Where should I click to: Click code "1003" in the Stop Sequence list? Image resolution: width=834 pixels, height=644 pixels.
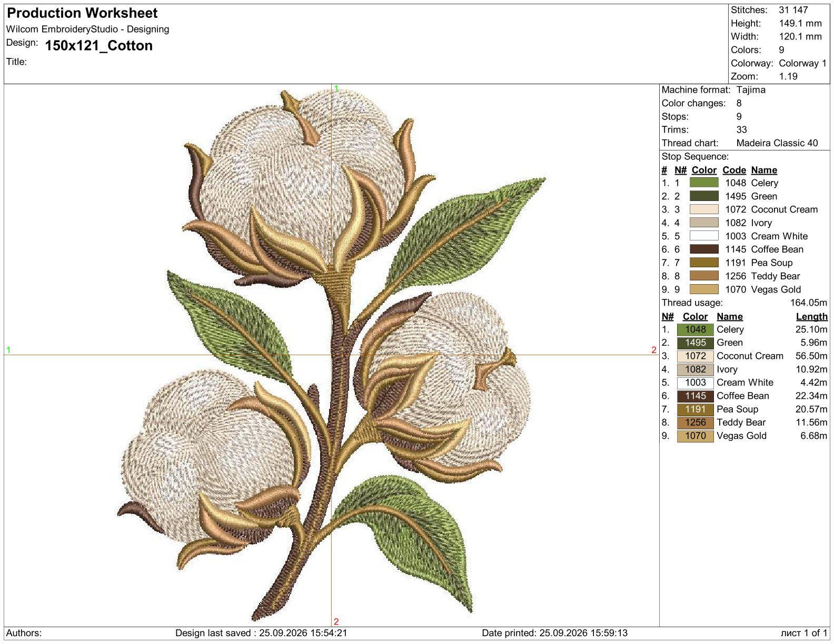coord(736,236)
